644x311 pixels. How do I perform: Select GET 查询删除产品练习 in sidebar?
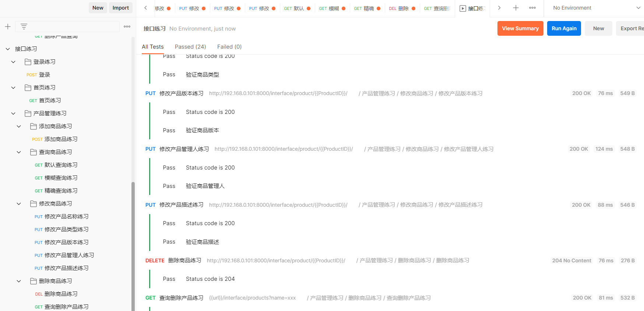tap(61, 307)
